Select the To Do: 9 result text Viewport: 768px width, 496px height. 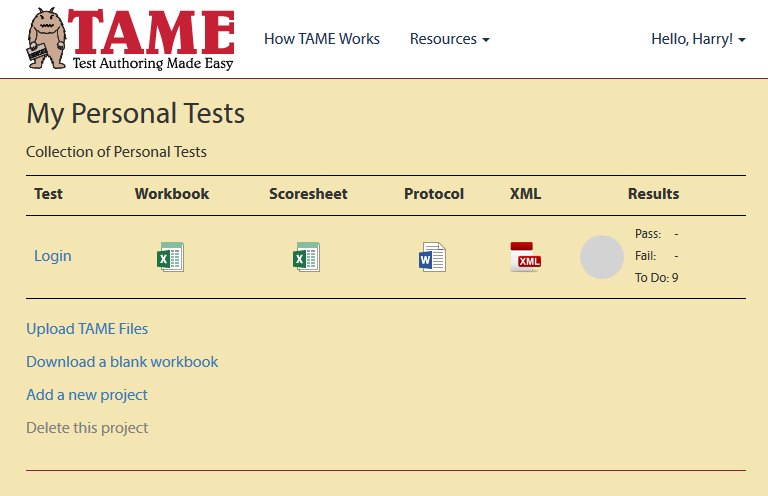coord(656,278)
